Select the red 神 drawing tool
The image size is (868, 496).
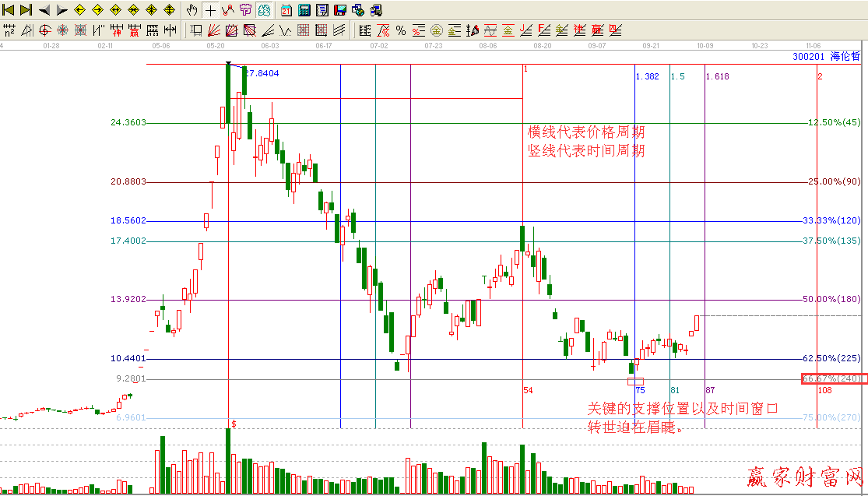pos(117,31)
